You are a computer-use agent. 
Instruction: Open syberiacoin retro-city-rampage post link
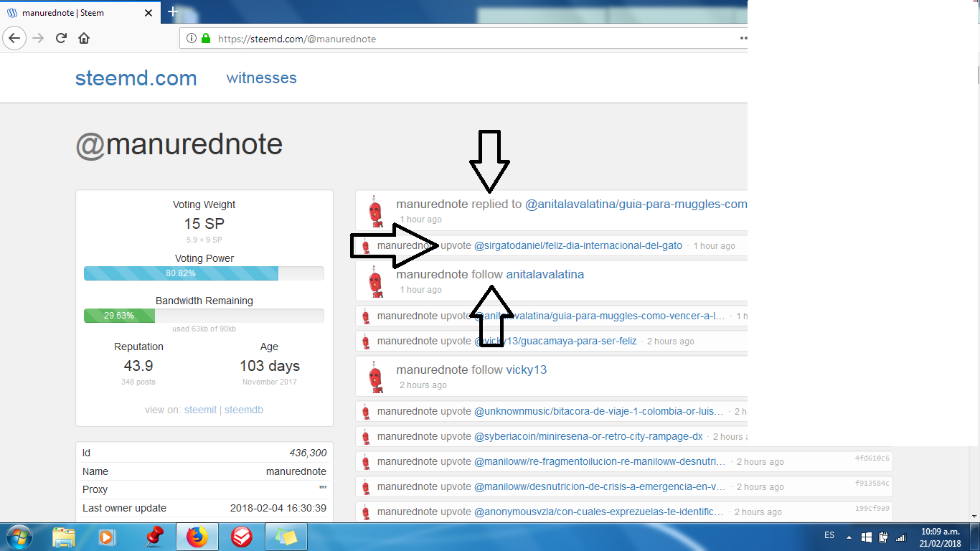(x=588, y=436)
